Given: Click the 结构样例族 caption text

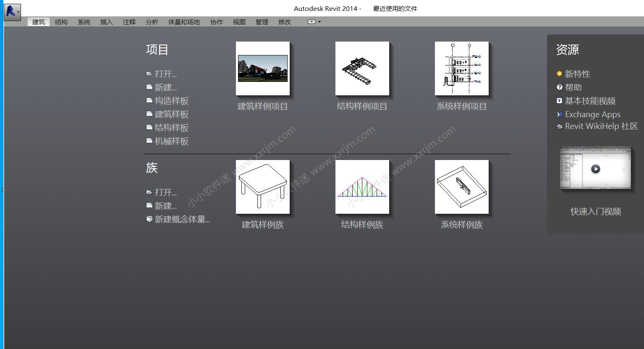Looking at the screenshot, I should point(362,225).
